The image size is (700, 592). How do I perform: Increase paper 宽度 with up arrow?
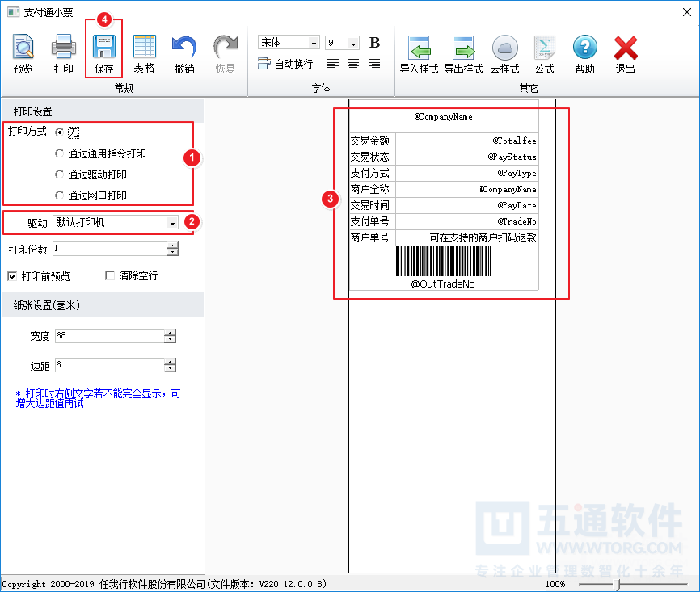pyautogui.click(x=170, y=333)
